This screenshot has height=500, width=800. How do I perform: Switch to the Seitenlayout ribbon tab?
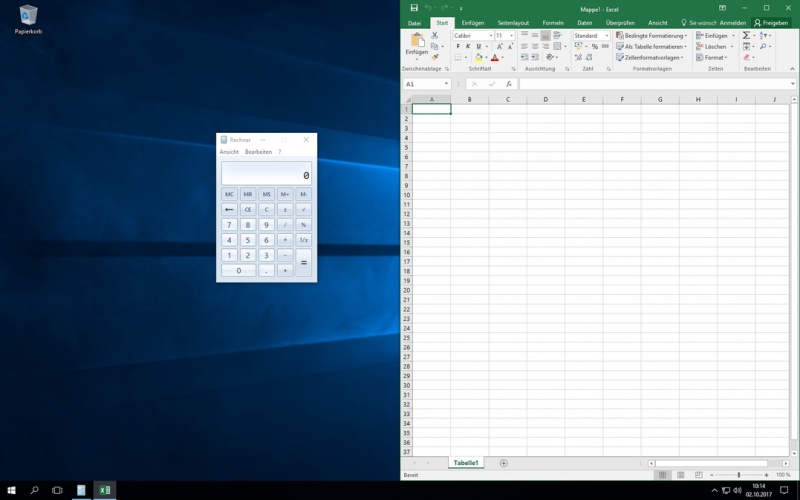[x=513, y=23]
